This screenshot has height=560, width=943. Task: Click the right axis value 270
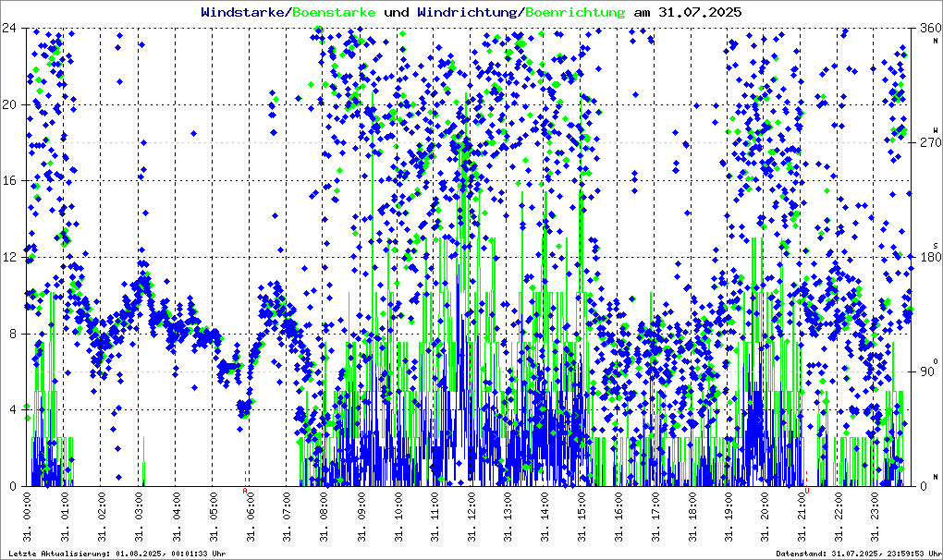click(931, 142)
